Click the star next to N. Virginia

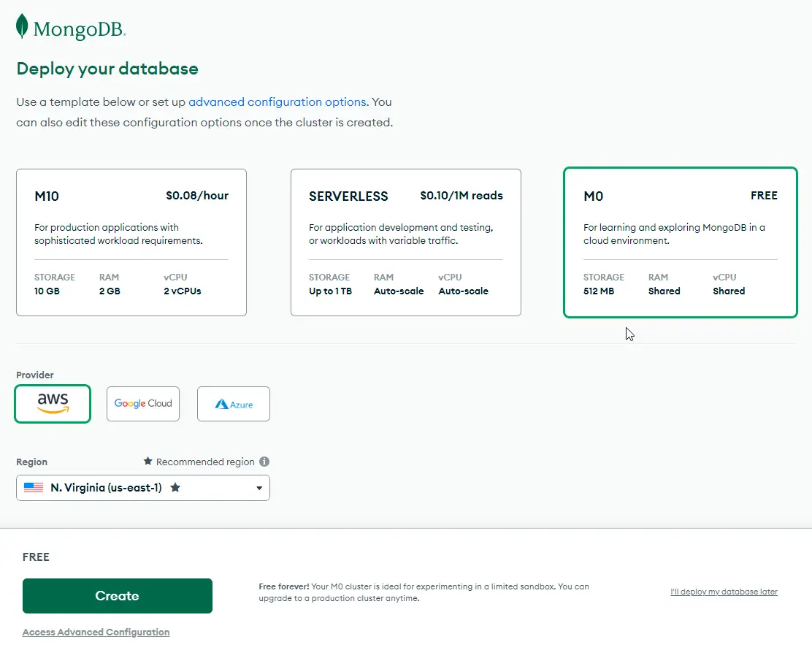[175, 487]
